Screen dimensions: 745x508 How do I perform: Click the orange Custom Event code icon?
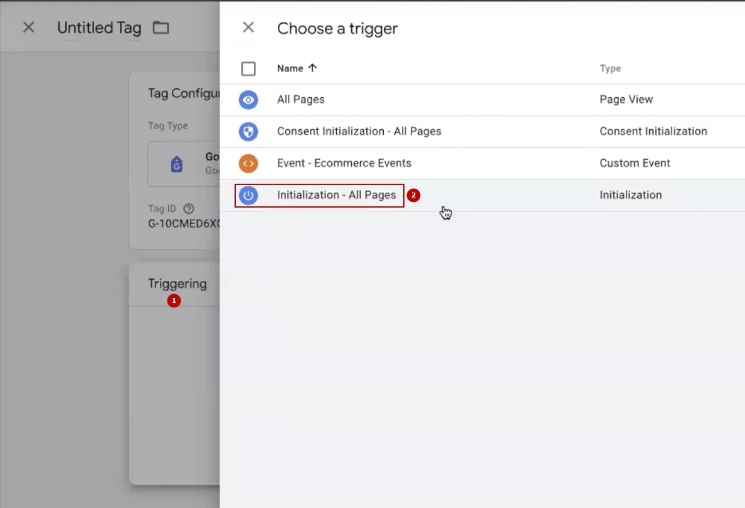coord(248,163)
